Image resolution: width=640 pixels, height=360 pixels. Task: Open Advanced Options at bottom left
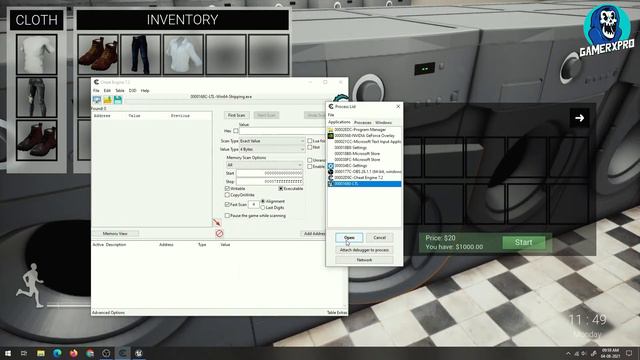(x=109, y=313)
